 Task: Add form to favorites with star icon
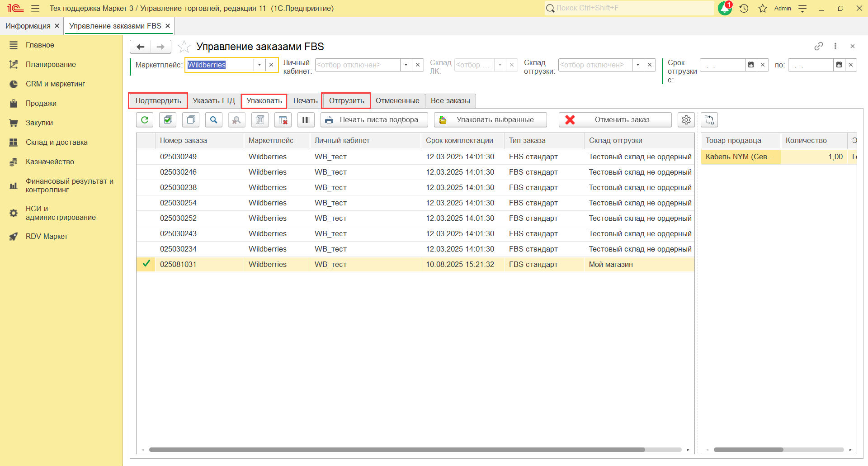click(x=184, y=47)
